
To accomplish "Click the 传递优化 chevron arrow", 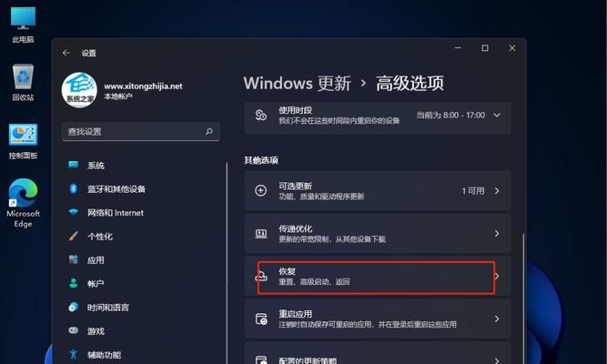I will tap(497, 234).
